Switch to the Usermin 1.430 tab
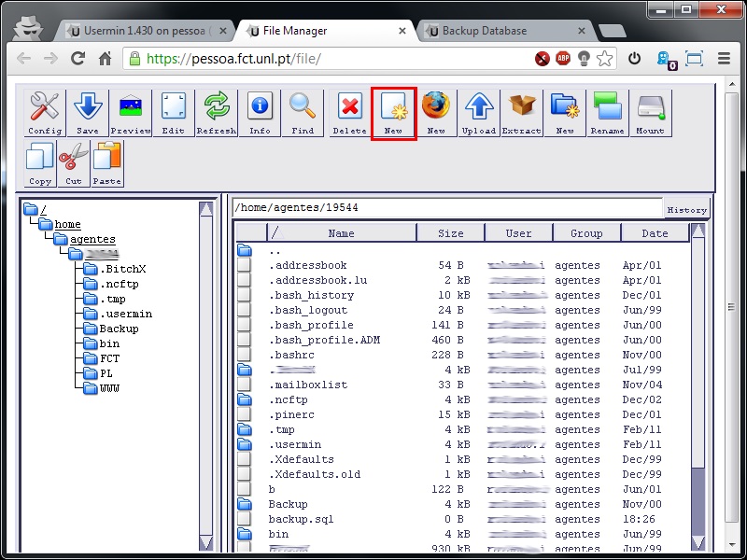 coord(142,31)
